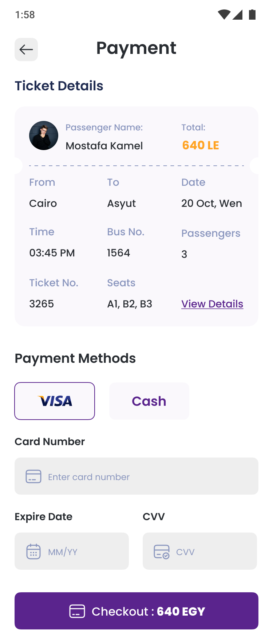Click the card-check icon in CVV field

162,551
